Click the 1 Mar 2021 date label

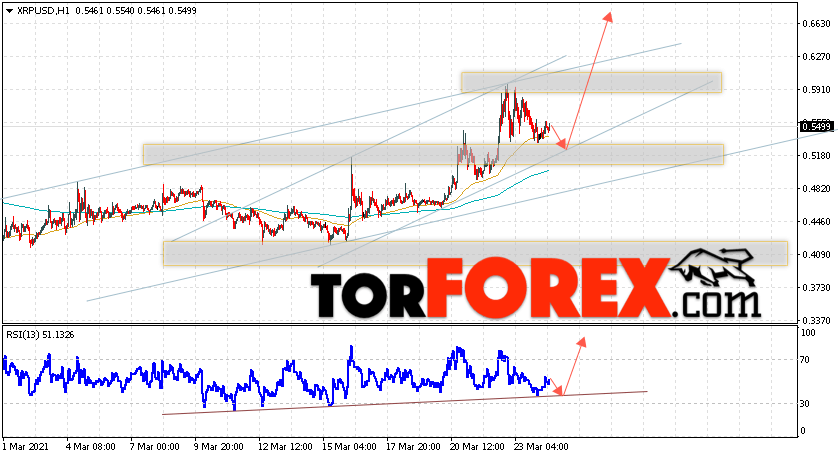click(26, 446)
